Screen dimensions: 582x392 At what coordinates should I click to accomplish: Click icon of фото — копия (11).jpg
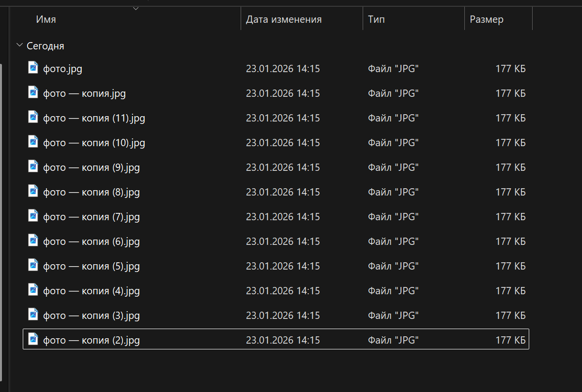point(33,117)
